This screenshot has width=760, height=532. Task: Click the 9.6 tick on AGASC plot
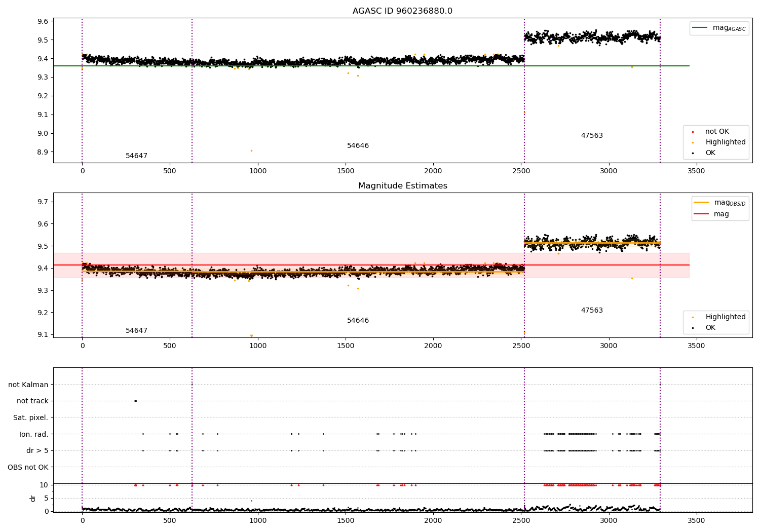click(x=43, y=21)
